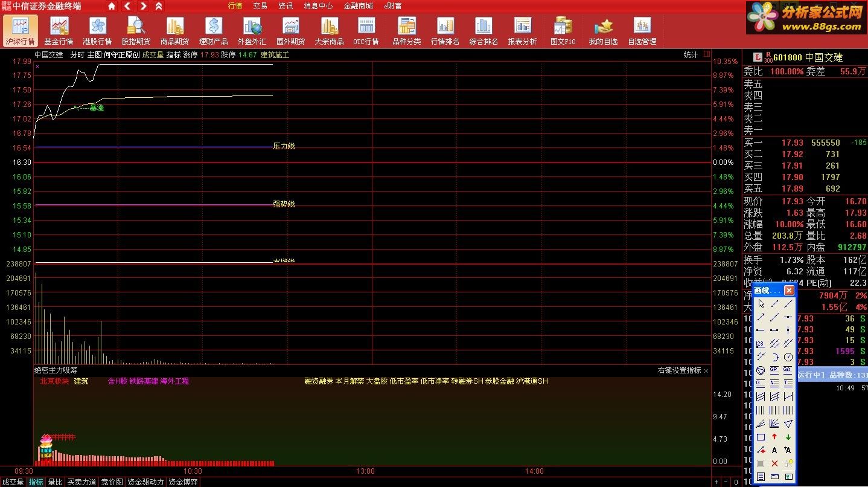Open 品种分类 category view
Viewport: 868px width, 487px height.
(406, 30)
